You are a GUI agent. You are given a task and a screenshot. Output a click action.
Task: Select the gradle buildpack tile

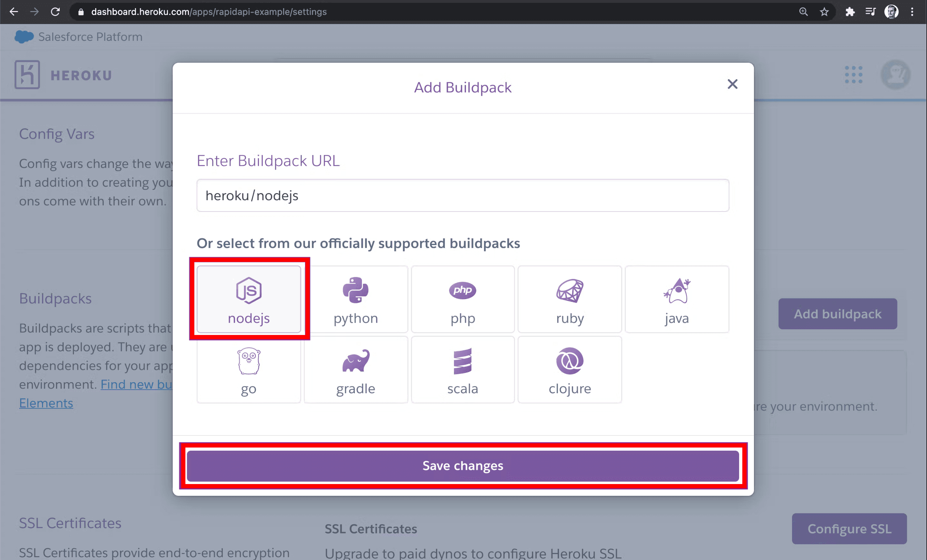click(356, 369)
